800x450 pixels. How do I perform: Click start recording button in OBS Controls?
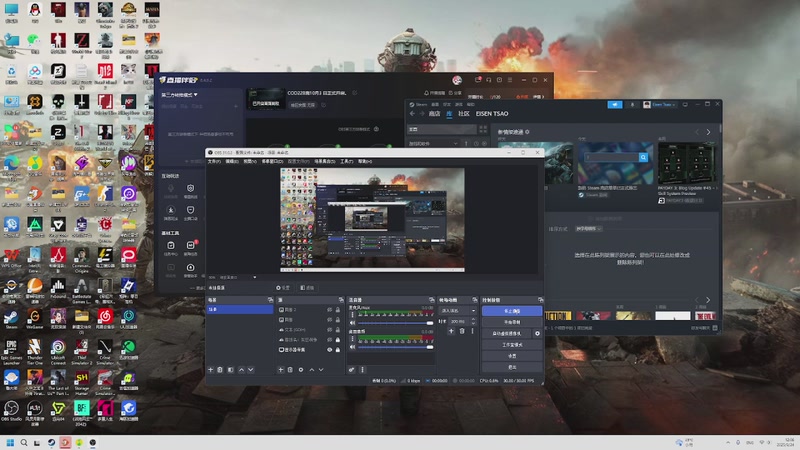pyautogui.click(x=512, y=322)
